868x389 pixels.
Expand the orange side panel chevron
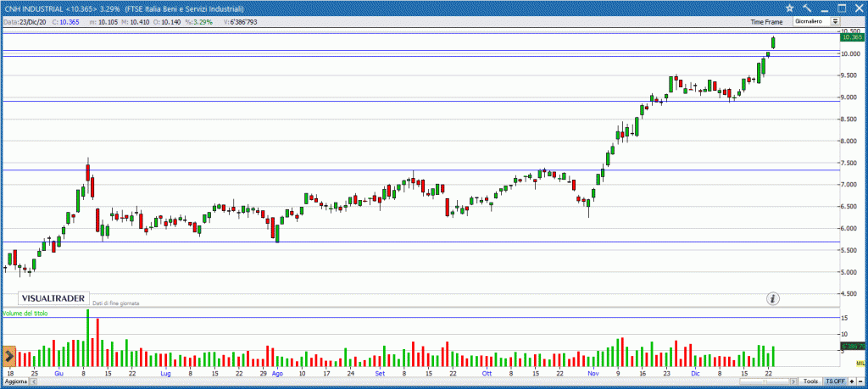click(8, 356)
